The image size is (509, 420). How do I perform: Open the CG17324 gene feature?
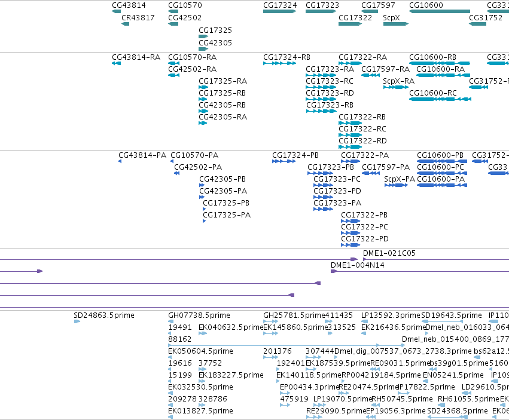[279, 11]
